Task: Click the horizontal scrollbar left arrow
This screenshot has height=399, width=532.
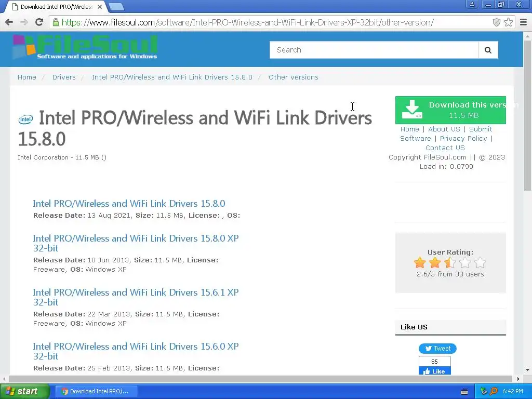Action: pos(4,379)
